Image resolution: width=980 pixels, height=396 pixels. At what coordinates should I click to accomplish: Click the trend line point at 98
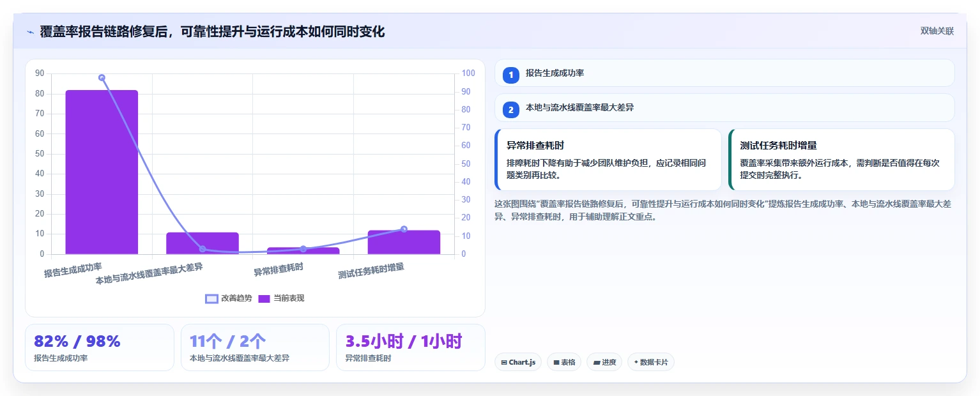pyautogui.click(x=102, y=78)
